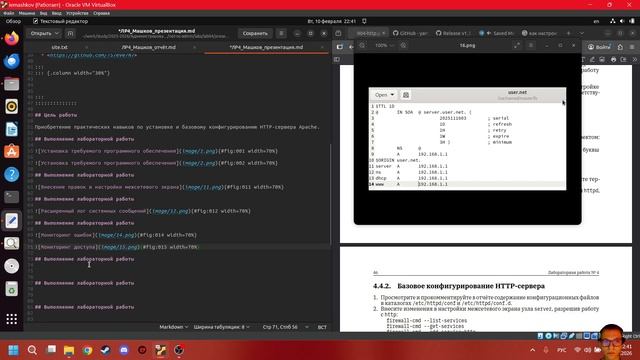Open LibreOffice Writer in the dock
640x360 pixels.
tap(11, 129)
